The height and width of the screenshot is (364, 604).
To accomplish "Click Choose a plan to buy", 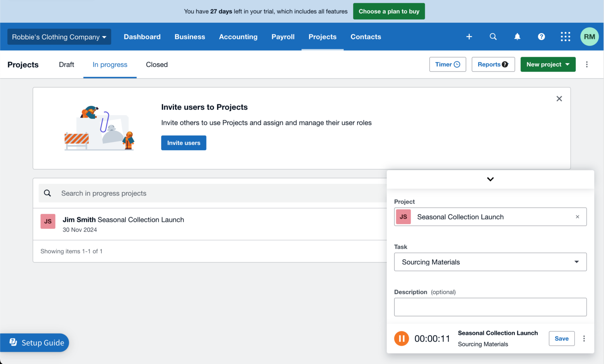I will (389, 11).
